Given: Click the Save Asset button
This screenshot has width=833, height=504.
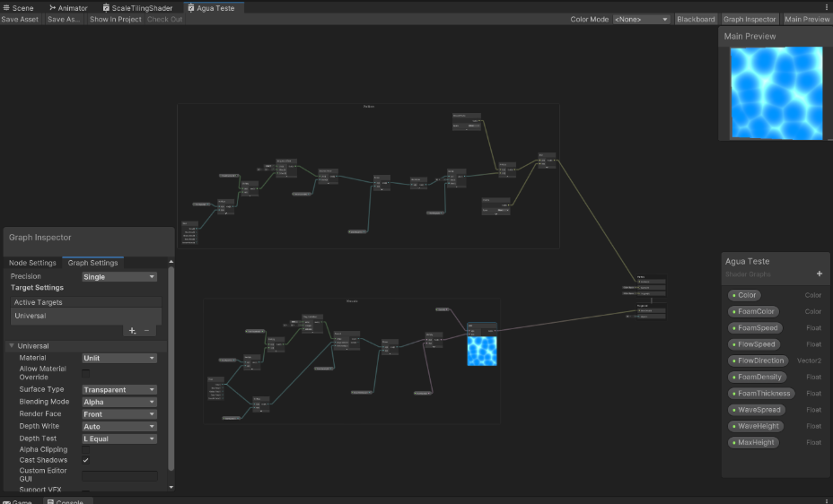Looking at the screenshot, I should (20, 19).
